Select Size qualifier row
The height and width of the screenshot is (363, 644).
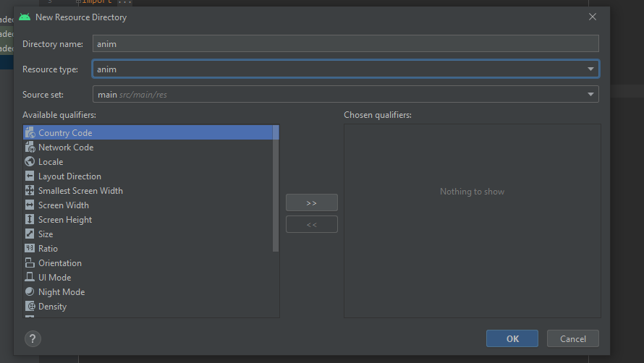pyautogui.click(x=148, y=234)
